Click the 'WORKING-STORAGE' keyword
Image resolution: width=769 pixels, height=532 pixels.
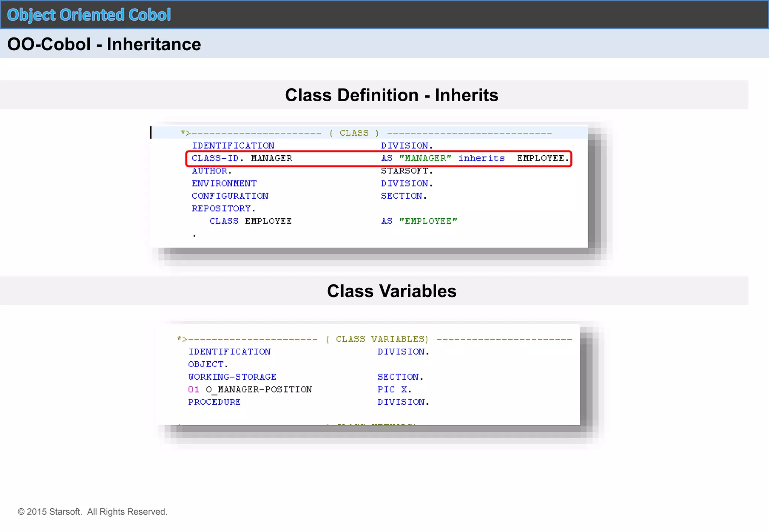(232, 377)
